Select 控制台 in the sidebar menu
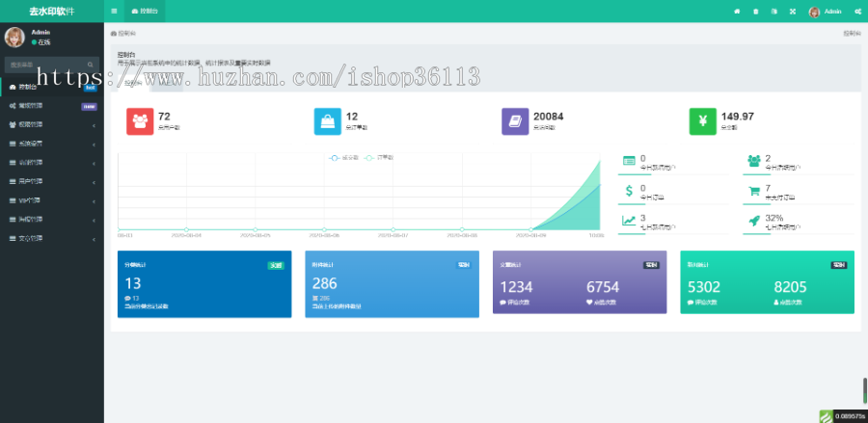The width and height of the screenshot is (868, 423). tap(52, 87)
